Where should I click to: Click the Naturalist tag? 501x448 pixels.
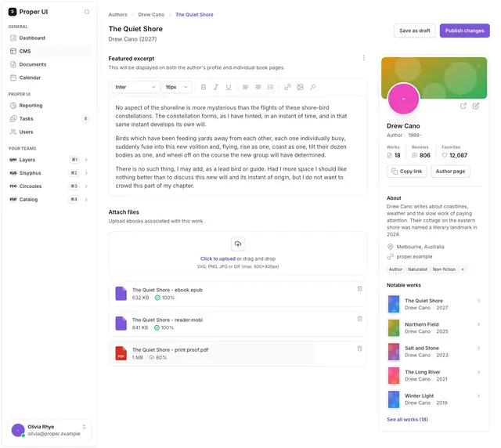tap(417, 269)
